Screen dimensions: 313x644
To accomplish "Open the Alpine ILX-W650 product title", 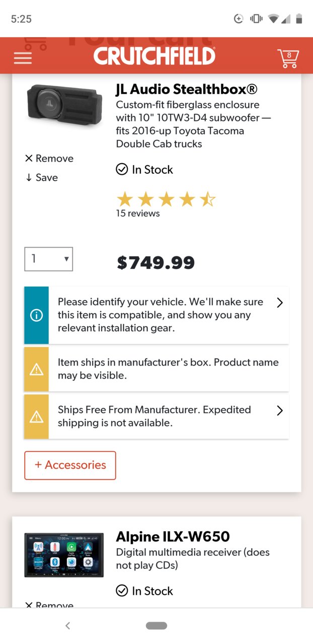I will pos(173,536).
